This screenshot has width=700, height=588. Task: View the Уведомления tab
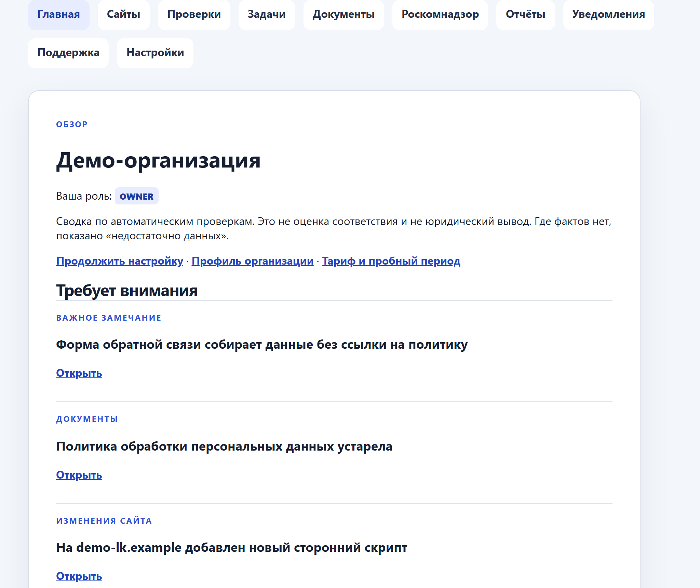[608, 14]
